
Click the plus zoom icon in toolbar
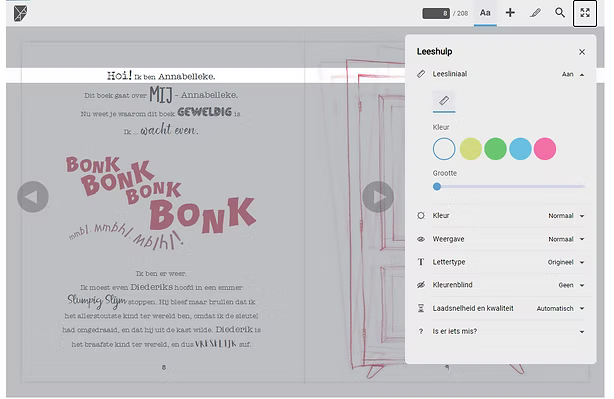(x=510, y=13)
